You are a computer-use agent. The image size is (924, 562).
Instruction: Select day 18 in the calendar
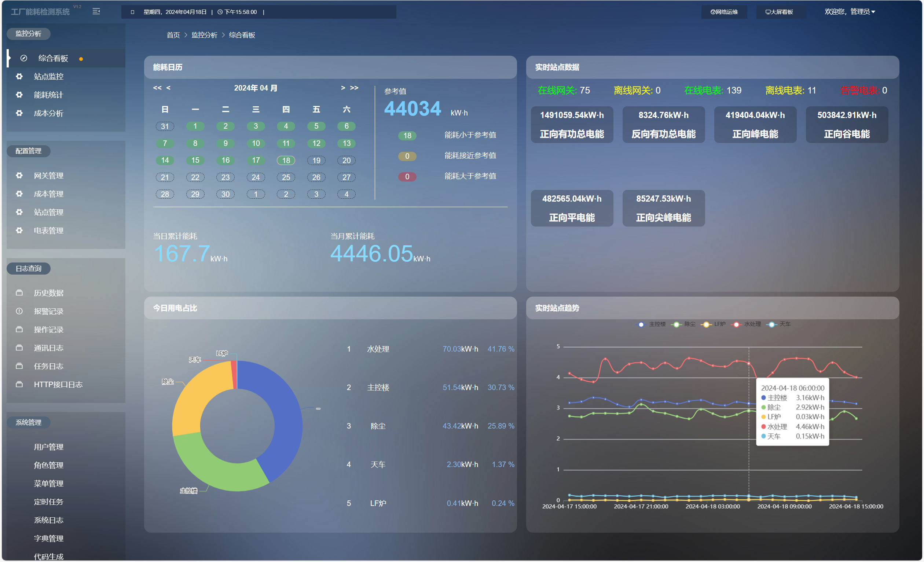pos(286,161)
